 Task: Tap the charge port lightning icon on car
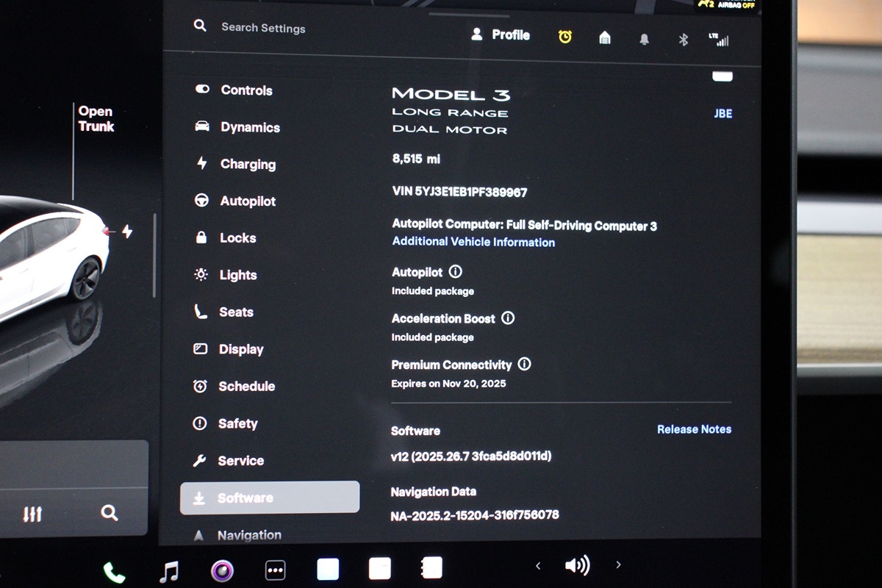pos(126,232)
